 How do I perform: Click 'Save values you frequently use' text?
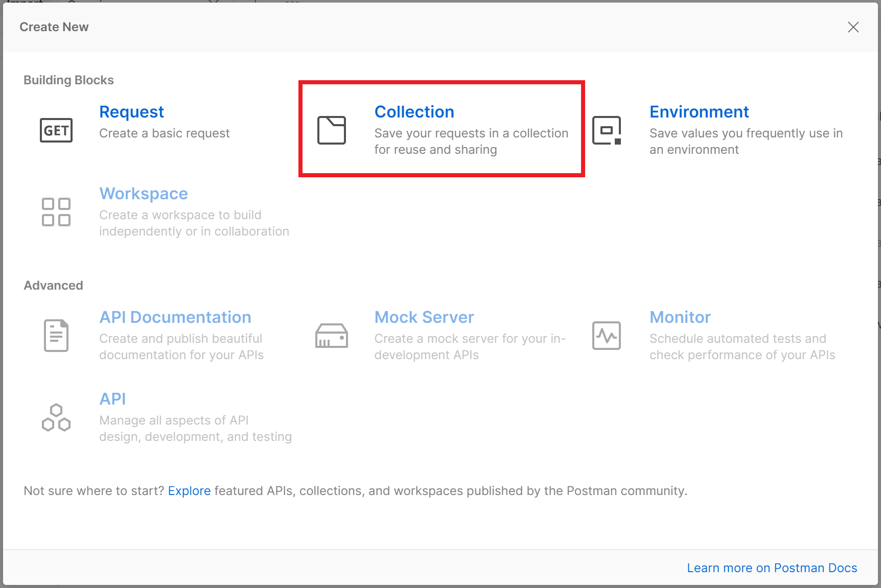click(x=746, y=142)
